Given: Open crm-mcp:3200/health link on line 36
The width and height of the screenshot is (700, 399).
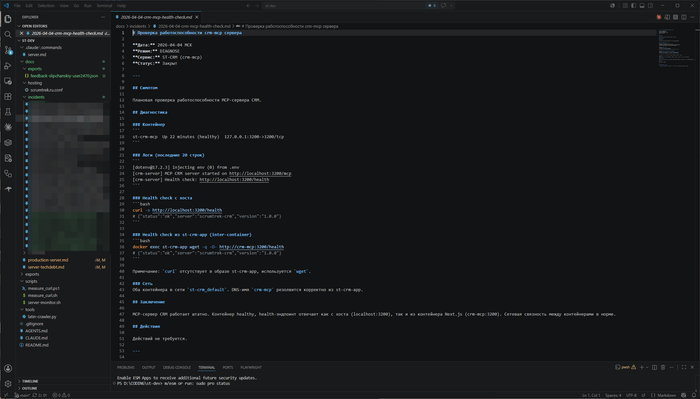Looking at the screenshot, I should (251, 246).
